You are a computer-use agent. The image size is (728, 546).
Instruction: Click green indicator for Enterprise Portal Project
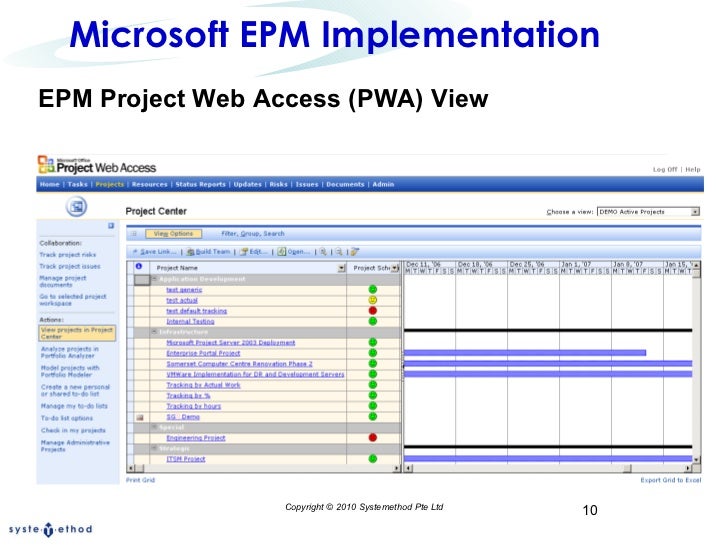point(372,353)
